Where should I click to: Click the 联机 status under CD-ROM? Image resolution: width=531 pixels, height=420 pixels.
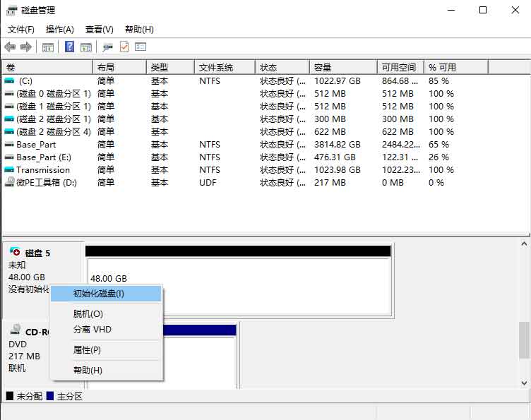[x=17, y=368]
